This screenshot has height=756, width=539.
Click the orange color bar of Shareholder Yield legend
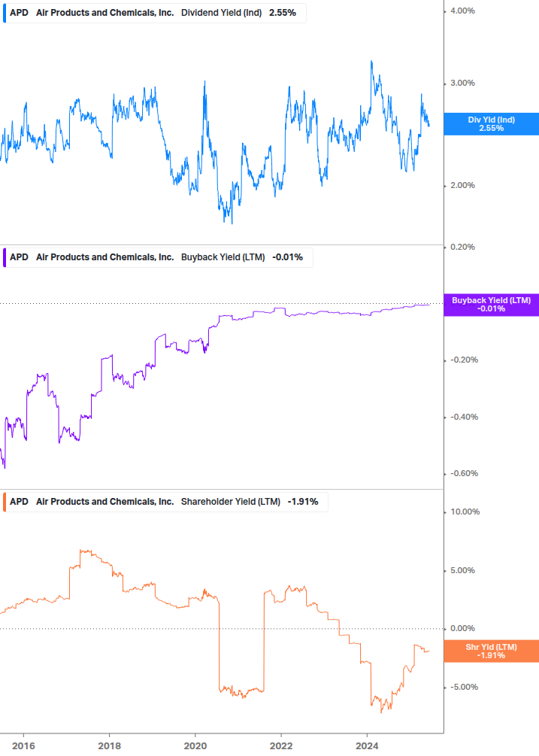5,502
